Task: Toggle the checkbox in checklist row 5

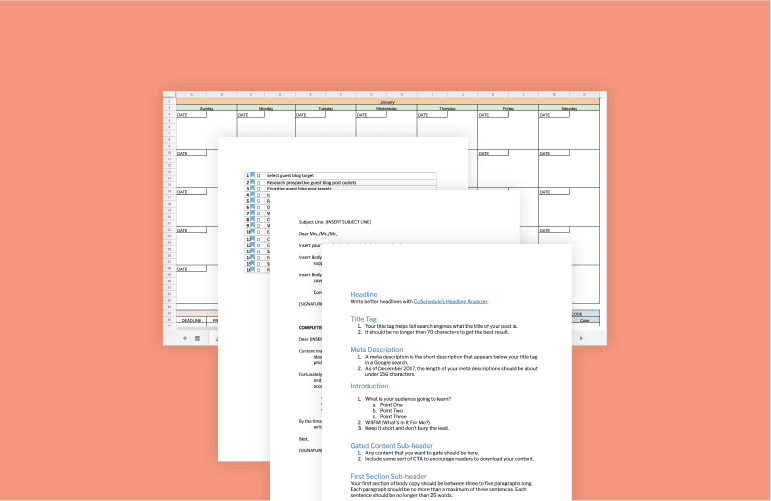Action: (x=259, y=200)
